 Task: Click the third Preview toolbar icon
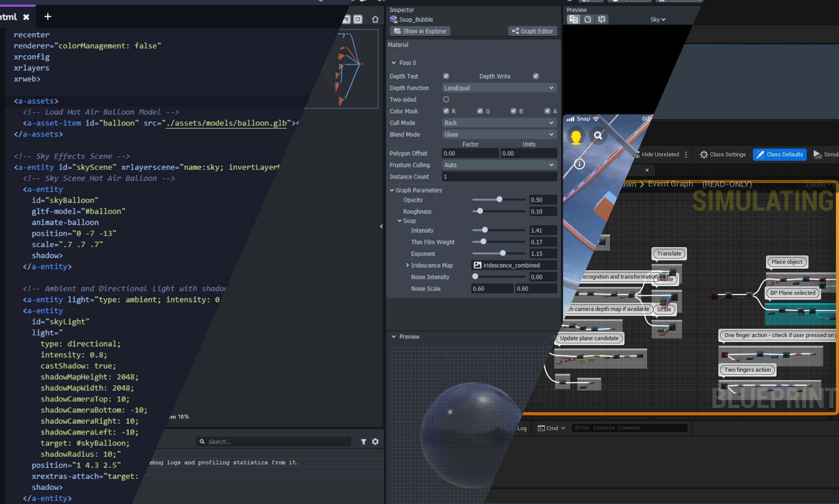(602, 19)
